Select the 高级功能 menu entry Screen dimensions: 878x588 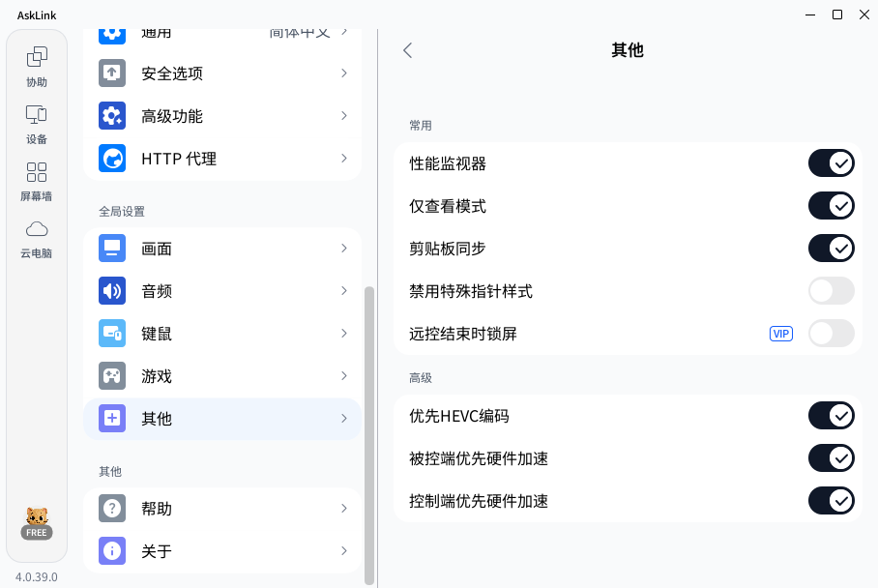pyautogui.click(x=222, y=116)
